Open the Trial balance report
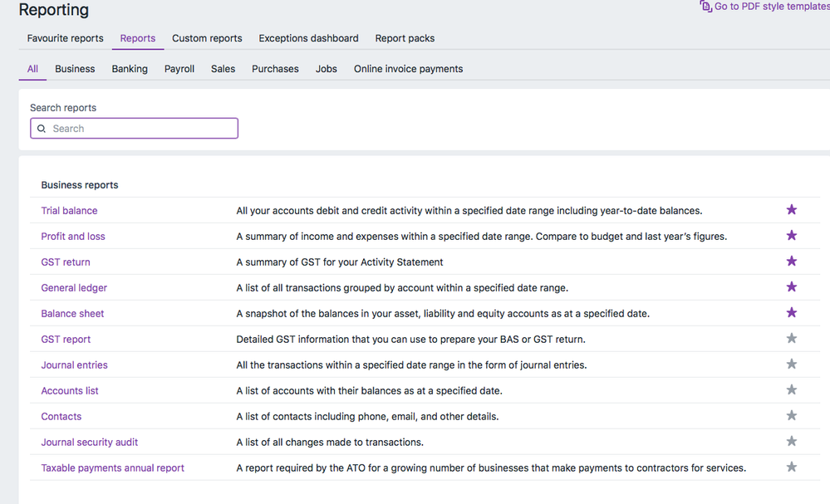This screenshot has width=830, height=504. 69,211
